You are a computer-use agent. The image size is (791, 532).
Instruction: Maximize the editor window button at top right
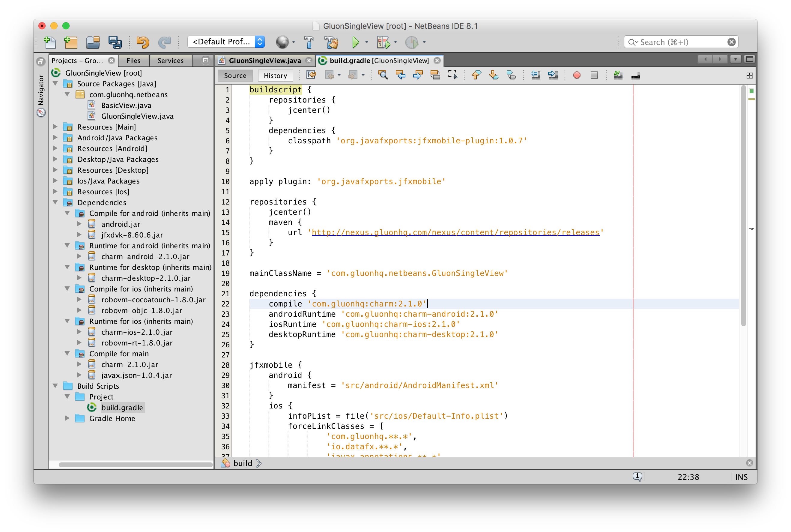click(749, 59)
